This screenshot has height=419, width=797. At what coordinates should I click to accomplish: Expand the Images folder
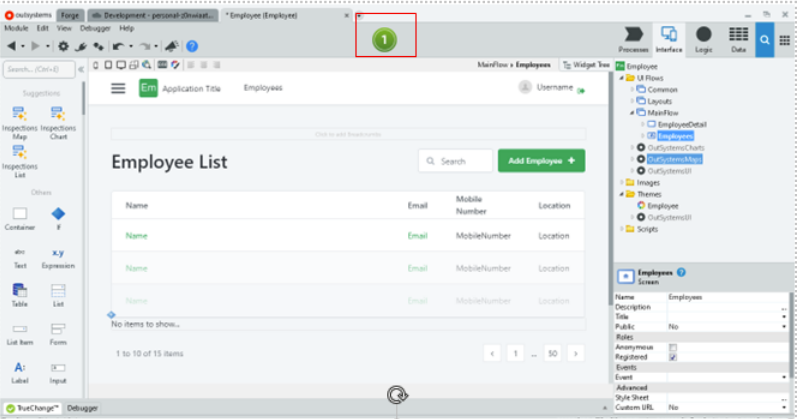click(x=622, y=183)
